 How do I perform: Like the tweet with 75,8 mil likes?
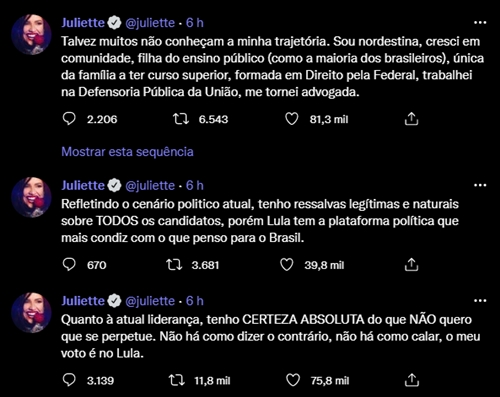click(293, 380)
